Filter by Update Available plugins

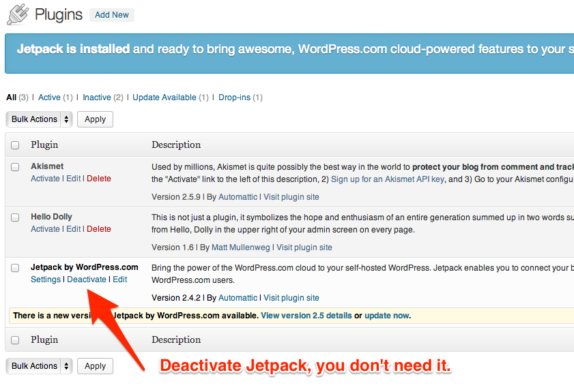pos(164,97)
